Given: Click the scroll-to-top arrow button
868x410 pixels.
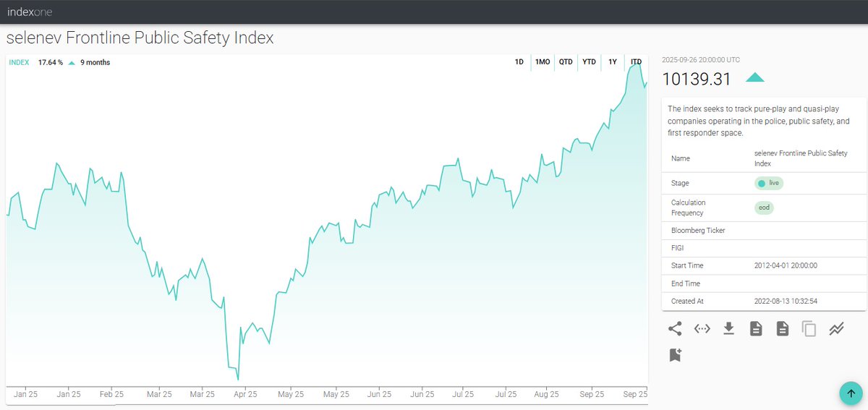Looking at the screenshot, I should click(851, 393).
